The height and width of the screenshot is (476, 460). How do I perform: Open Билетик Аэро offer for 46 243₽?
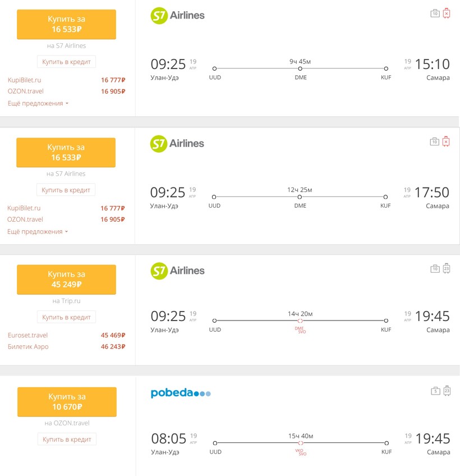click(28, 346)
